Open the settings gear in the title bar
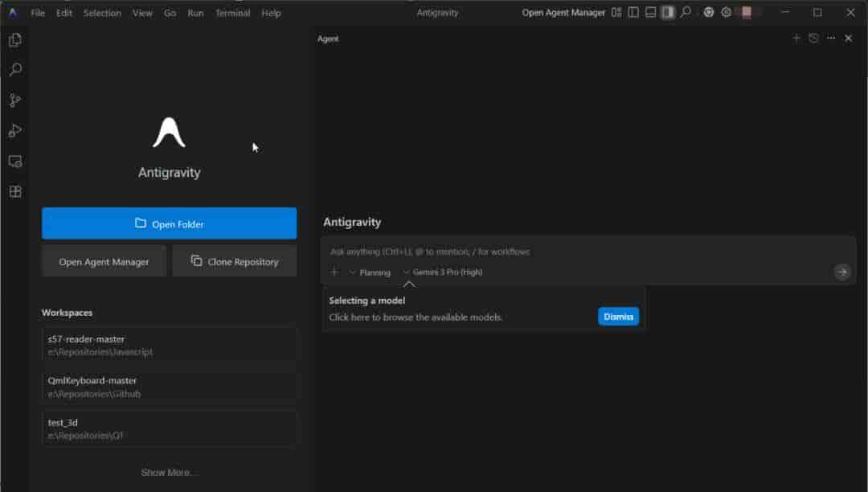This screenshot has width=868, height=492. [x=727, y=12]
